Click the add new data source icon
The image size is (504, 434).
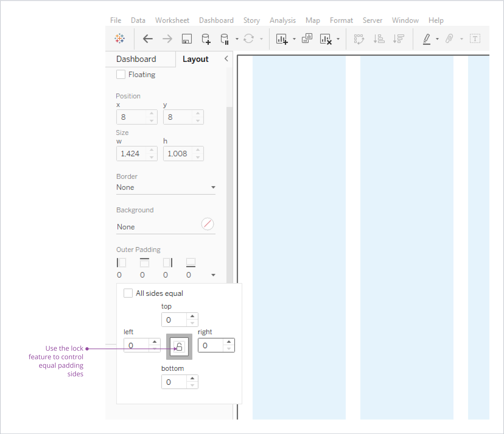[x=206, y=39]
